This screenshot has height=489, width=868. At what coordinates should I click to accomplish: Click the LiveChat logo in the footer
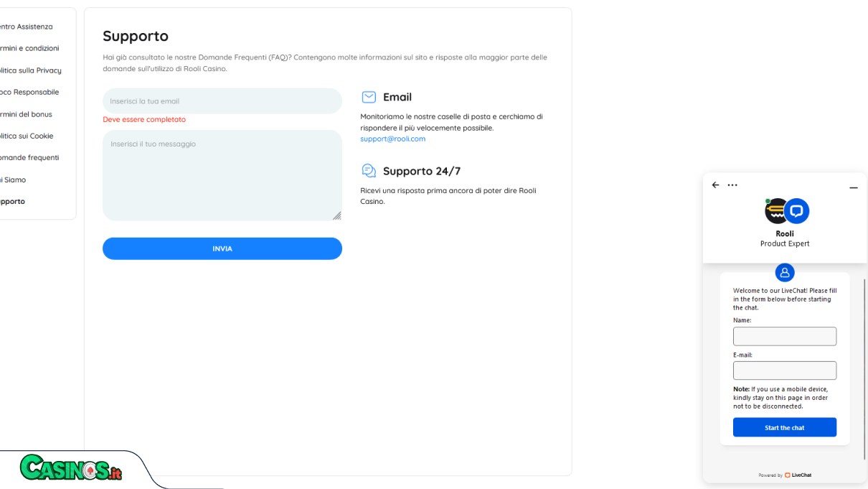798,475
